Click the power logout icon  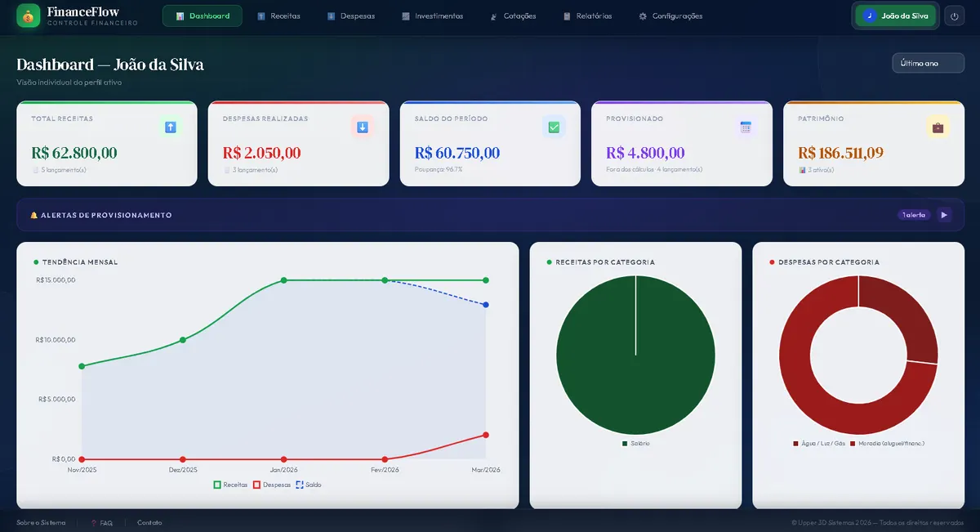click(954, 16)
